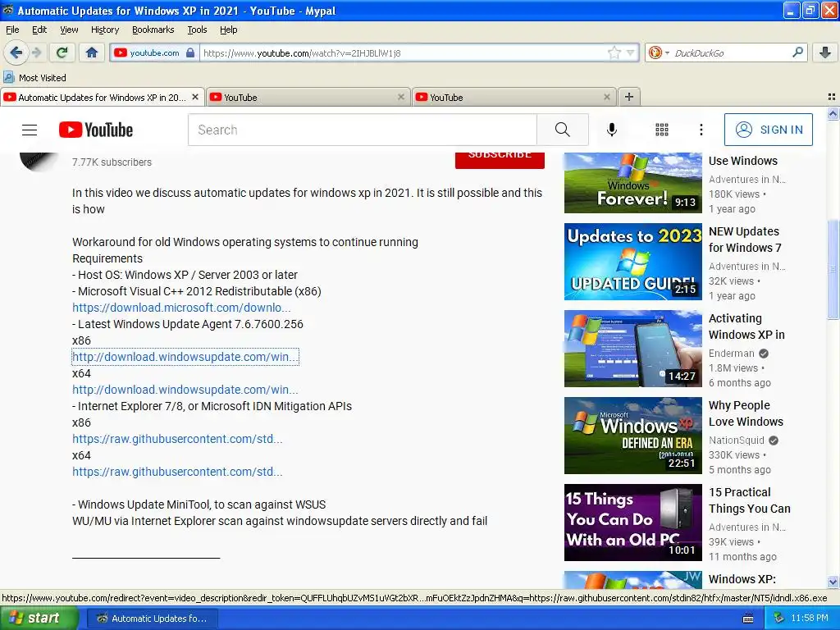
Task: Open a new tab with the plus button
Action: (x=629, y=97)
